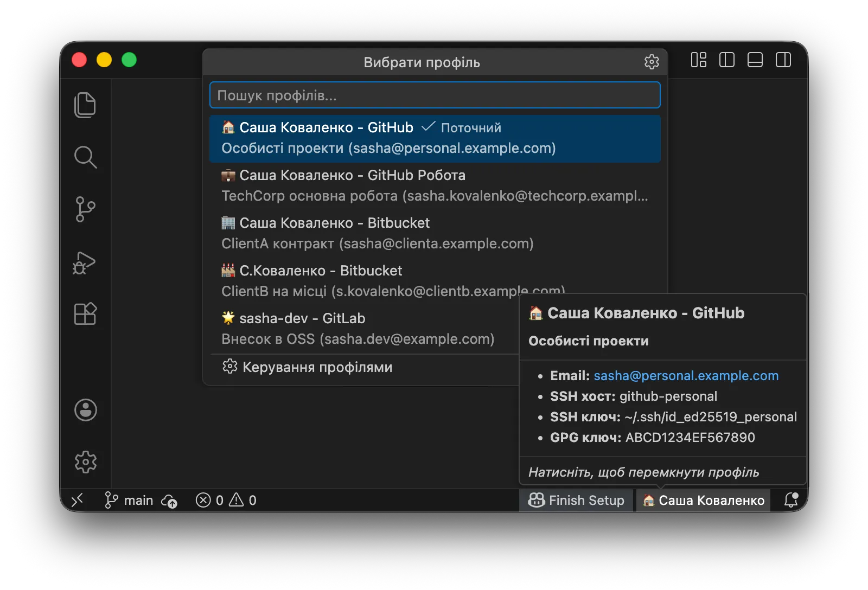Select the Саша Коваленко - GitHub Робота profile

435,186
